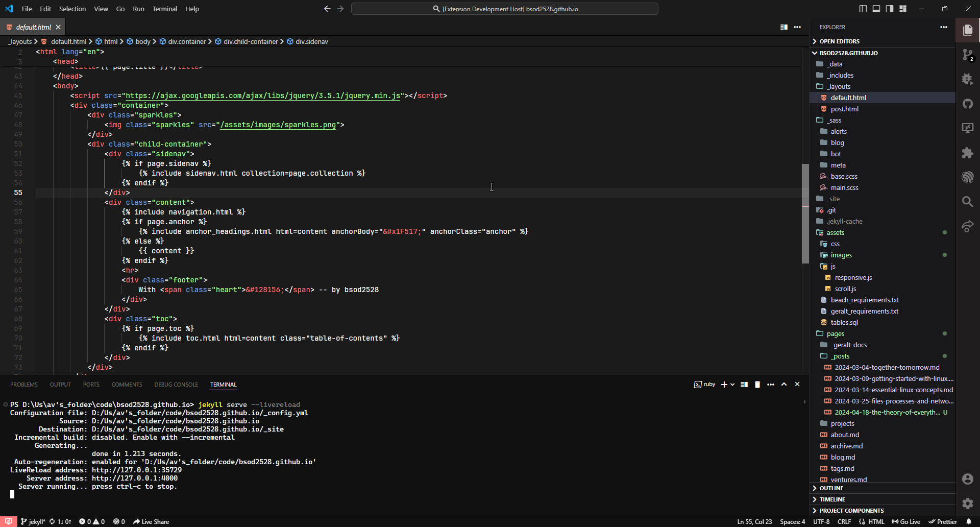This screenshot has width=980, height=527.
Task: Toggle secondary side bar visibility
Action: pyautogui.click(x=890, y=9)
